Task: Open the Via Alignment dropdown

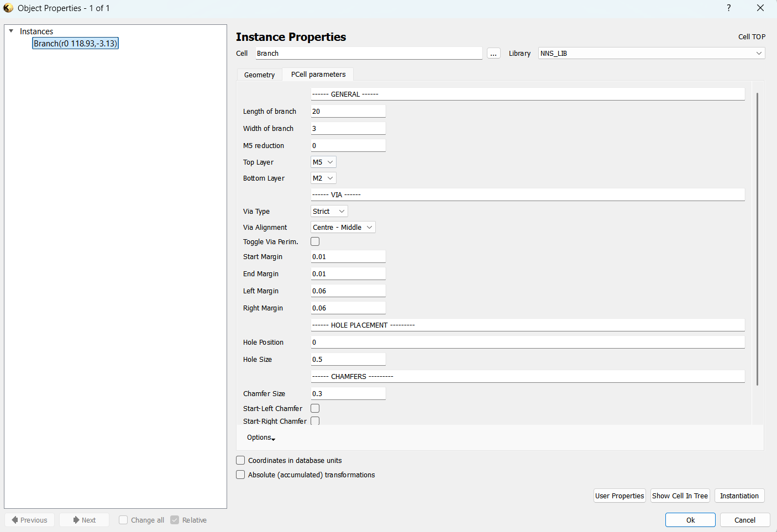Action: tap(343, 228)
